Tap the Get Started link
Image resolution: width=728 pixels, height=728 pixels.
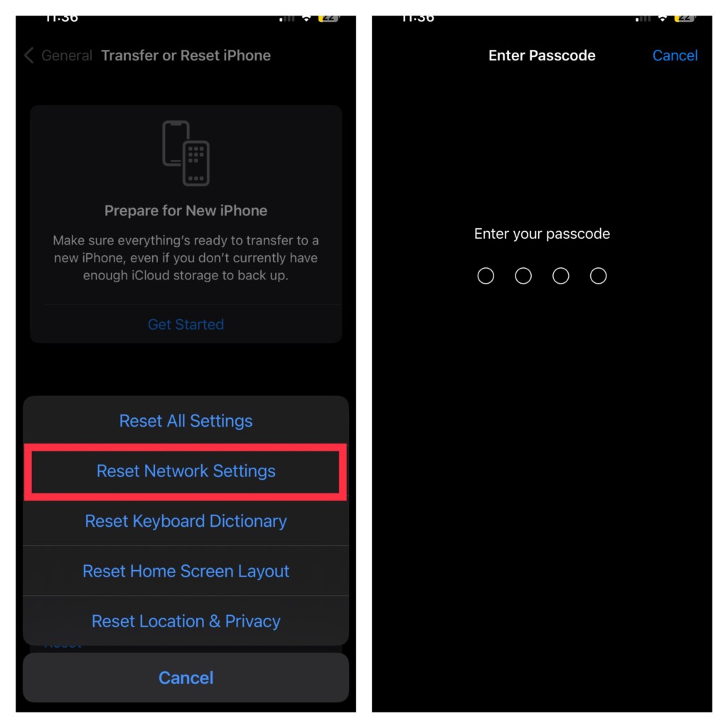[x=186, y=324]
